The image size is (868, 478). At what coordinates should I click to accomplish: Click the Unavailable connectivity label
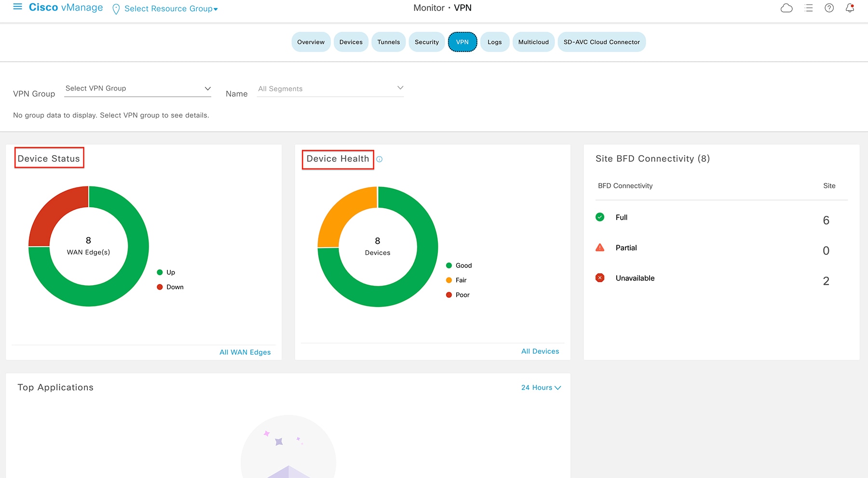pos(635,278)
